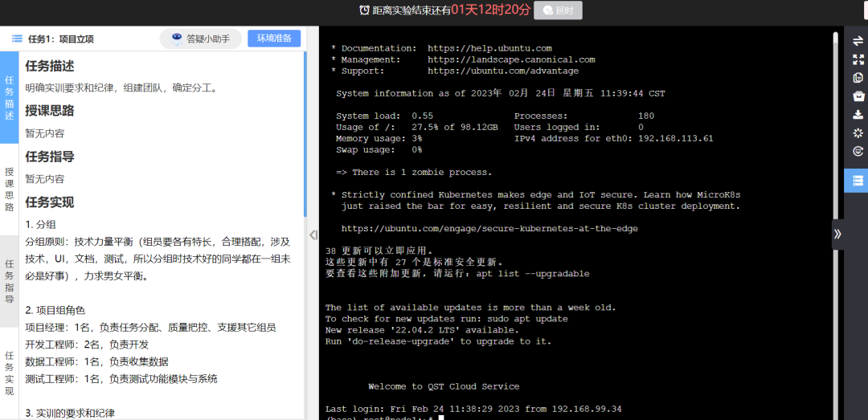This screenshot has height=420, width=868.
Task: Toggle fullscreen with the expand arrows icon
Action: 858,59
